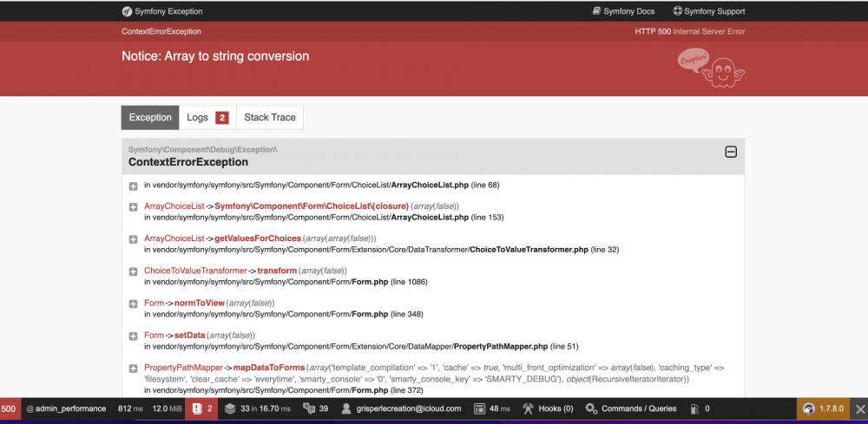
Task: Click the Twig icon showing 48 ms
Action: 479,408
